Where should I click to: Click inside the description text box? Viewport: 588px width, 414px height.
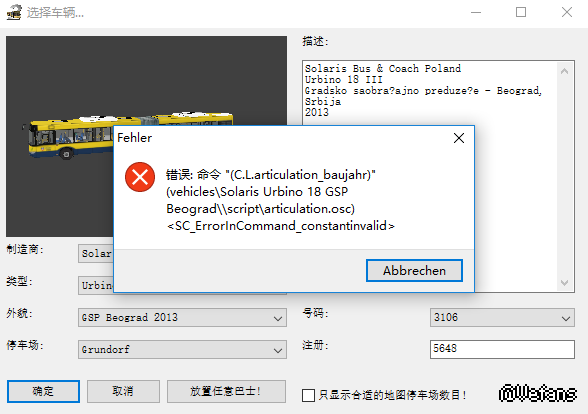tap(429, 92)
